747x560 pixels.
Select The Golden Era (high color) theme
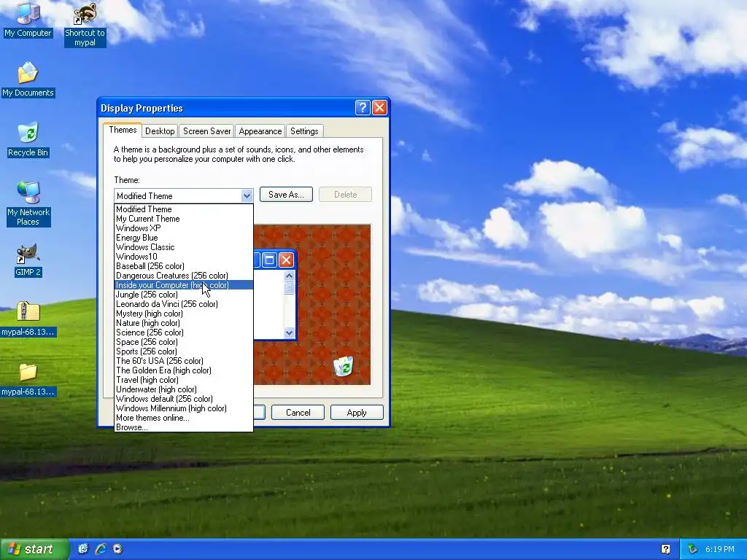click(x=183, y=370)
